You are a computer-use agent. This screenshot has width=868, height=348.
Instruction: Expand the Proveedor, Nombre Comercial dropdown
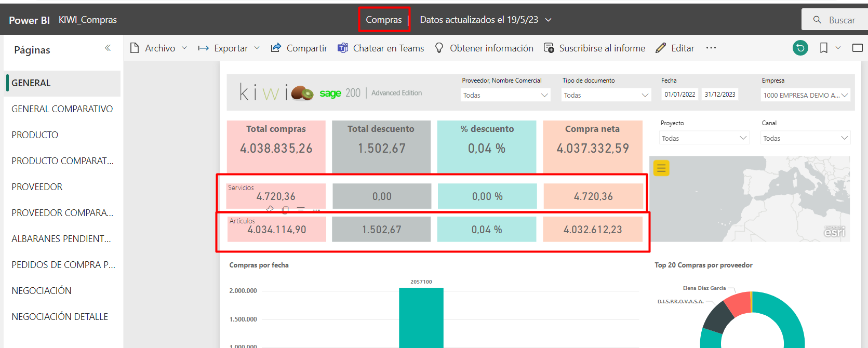tap(505, 95)
